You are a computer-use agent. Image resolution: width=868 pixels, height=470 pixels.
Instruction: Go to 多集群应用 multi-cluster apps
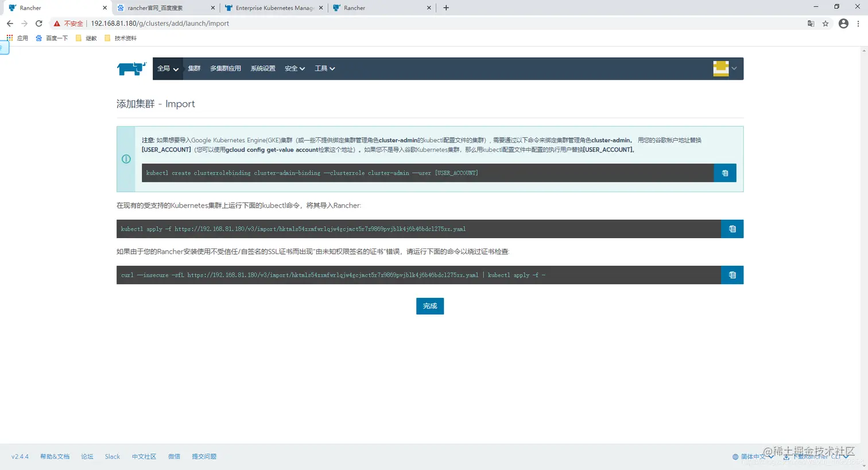click(226, 68)
